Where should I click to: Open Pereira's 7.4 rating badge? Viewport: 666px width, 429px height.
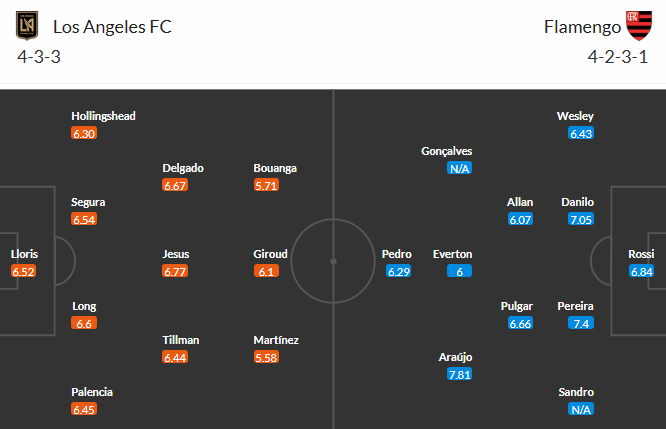click(580, 323)
